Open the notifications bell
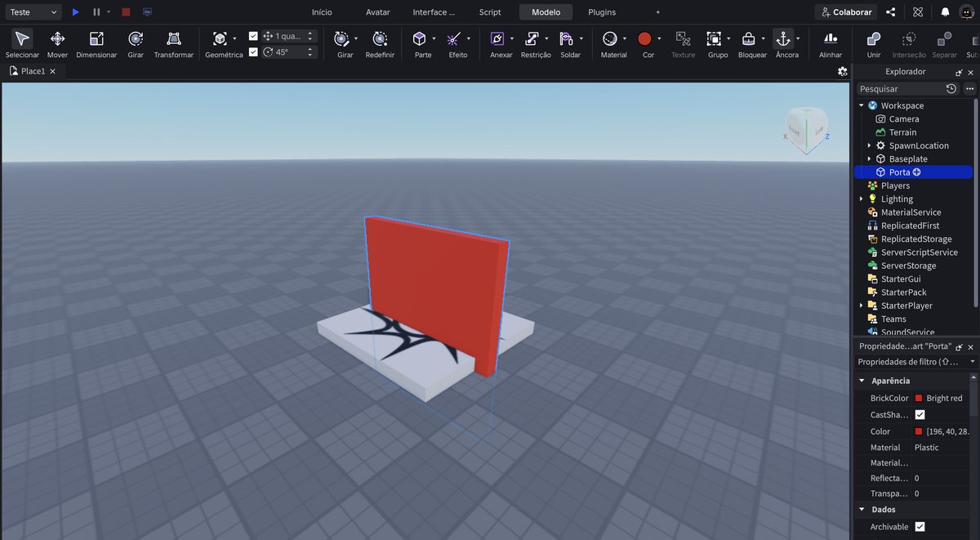The width and height of the screenshot is (980, 540). click(945, 12)
